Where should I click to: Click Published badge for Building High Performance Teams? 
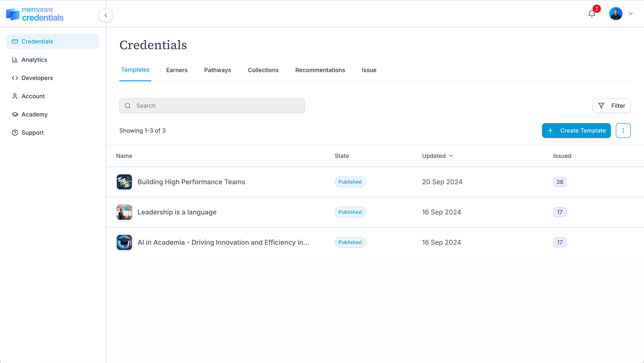pos(350,182)
